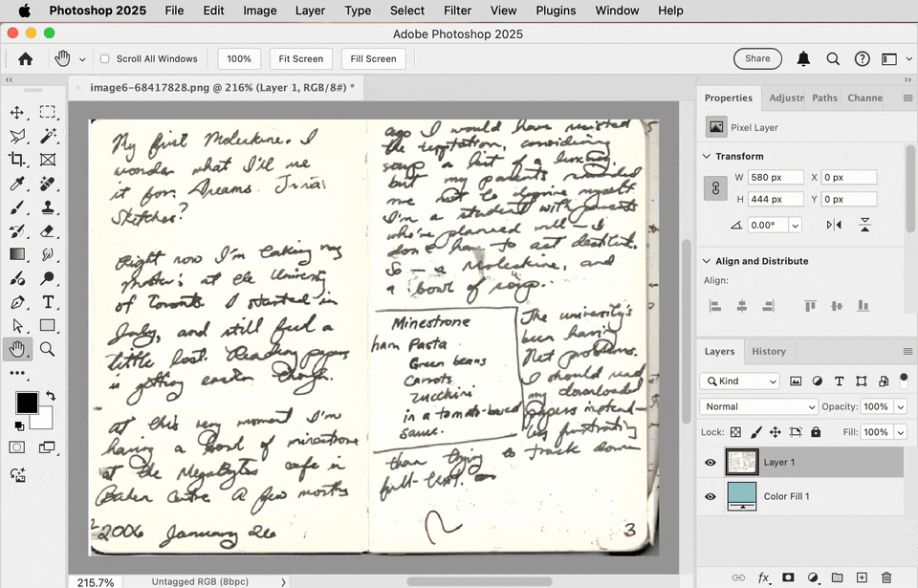
Task: Switch to the History tab
Action: tap(769, 352)
